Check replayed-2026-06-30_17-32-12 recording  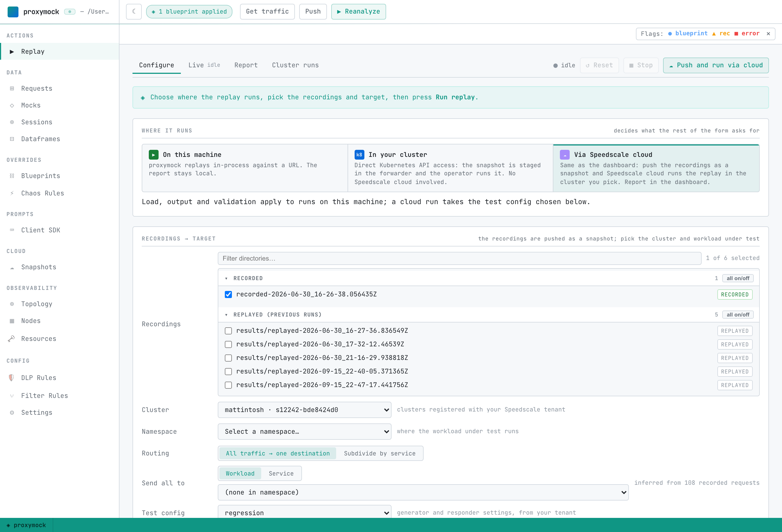coord(228,344)
